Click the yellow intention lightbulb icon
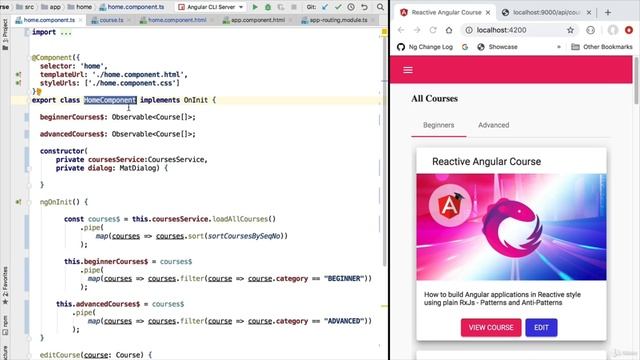The image size is (640, 360). (39, 91)
